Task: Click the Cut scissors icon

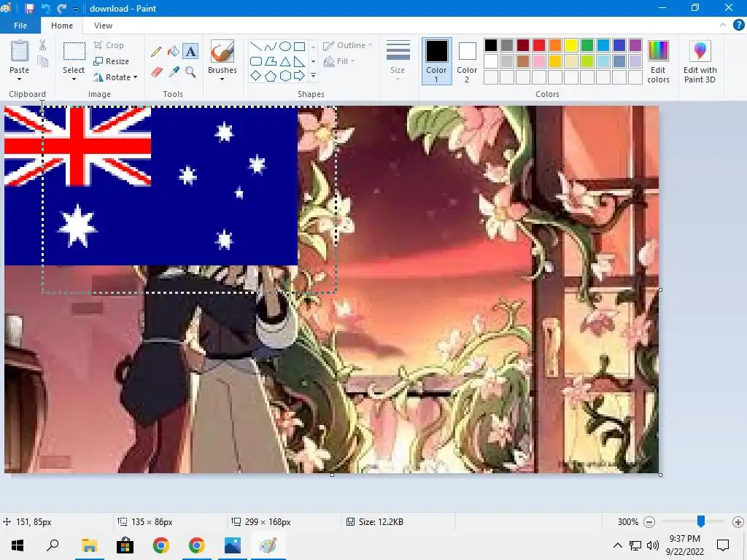Action: [42, 45]
